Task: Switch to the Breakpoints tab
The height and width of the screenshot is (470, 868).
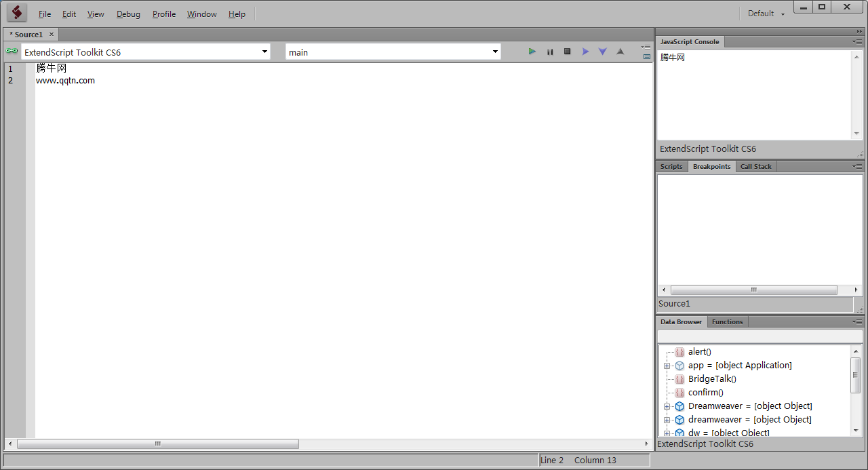Action: pos(712,166)
